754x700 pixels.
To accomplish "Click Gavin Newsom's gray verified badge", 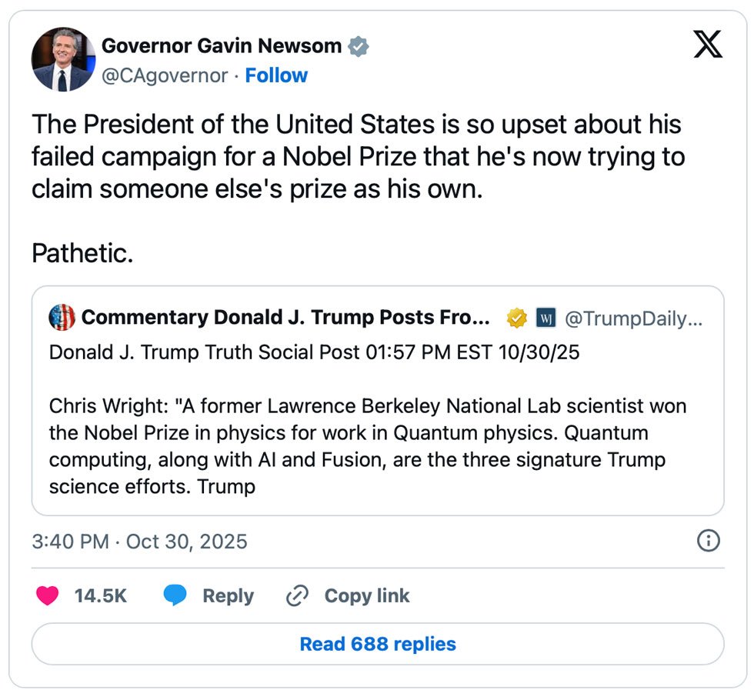I will (x=359, y=46).
